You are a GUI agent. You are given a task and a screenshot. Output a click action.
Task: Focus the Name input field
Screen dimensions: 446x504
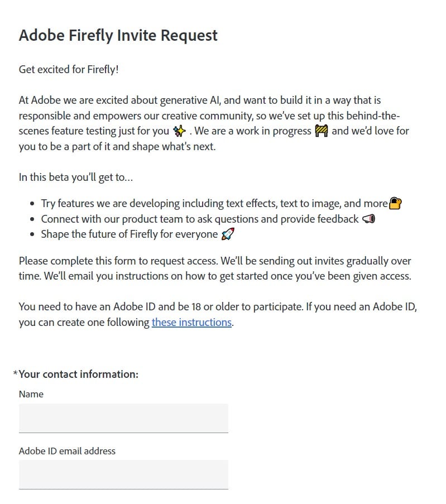(123, 418)
